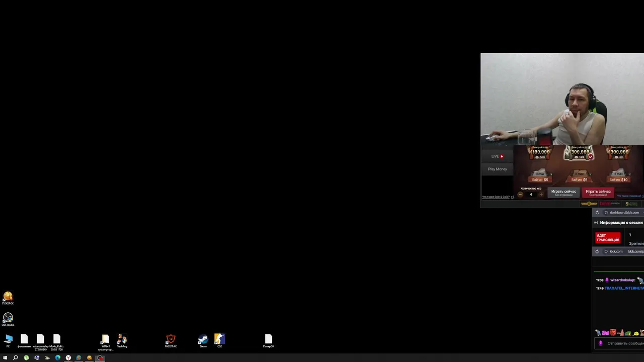Click the ИДЕТ ТРАНСЛЯЦИЯ live badge
644x362 pixels.
608,238
